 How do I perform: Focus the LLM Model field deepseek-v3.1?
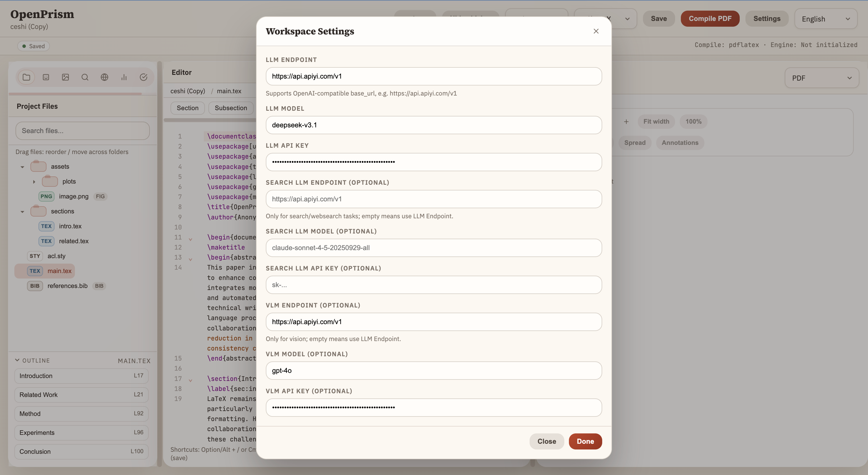(x=434, y=125)
